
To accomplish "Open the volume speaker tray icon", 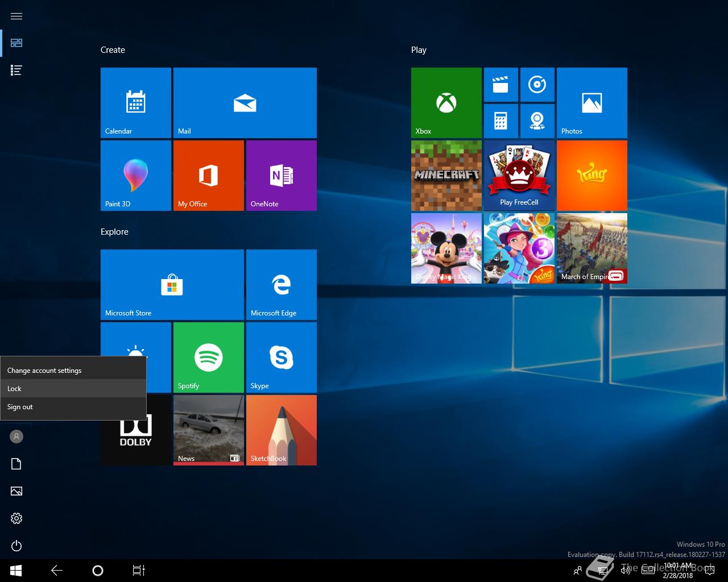I will 626,571.
